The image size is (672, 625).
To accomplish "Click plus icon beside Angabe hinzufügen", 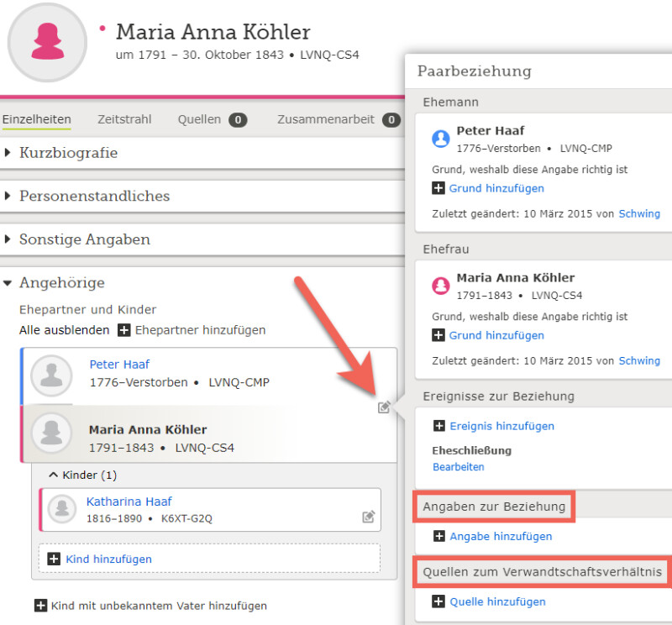I will click(438, 536).
